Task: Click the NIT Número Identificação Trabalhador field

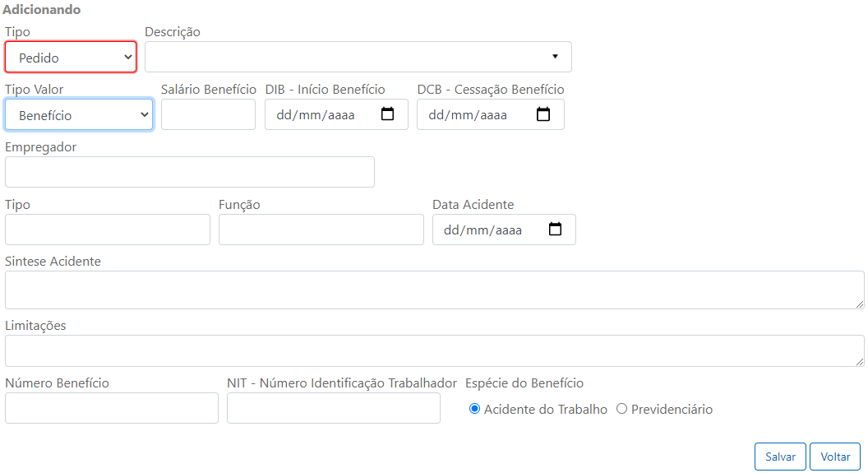Action: pyautogui.click(x=334, y=408)
